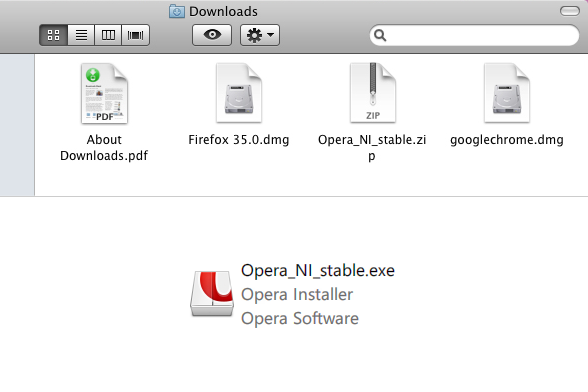
Task: Click the 'Opera Installer' description text
Action: coord(297,294)
